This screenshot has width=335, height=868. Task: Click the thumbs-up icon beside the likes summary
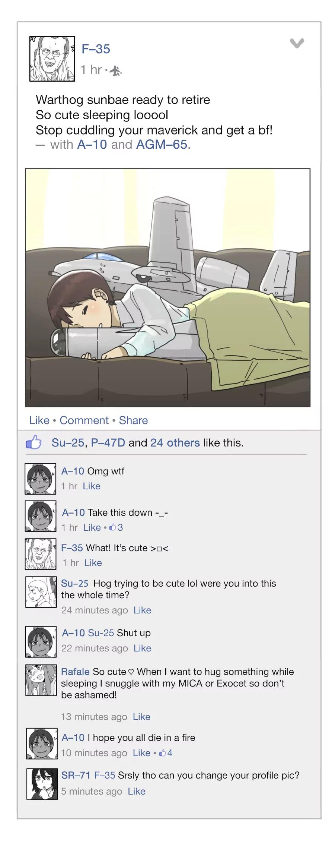(33, 442)
